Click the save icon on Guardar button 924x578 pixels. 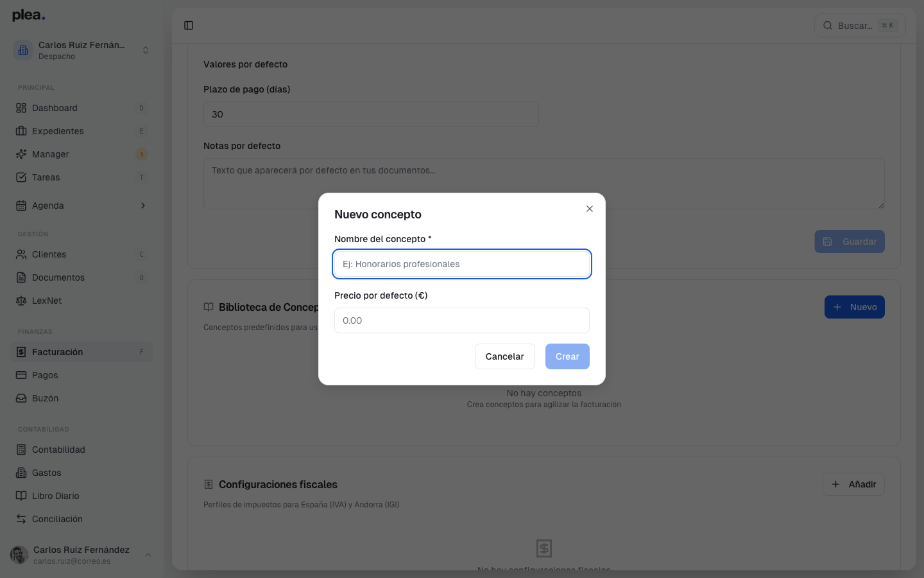pos(828,241)
